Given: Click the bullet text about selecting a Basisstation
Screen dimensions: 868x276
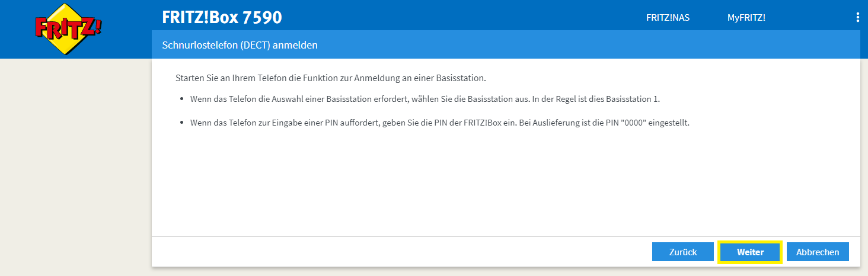Looking at the screenshot, I should pyautogui.click(x=425, y=99).
